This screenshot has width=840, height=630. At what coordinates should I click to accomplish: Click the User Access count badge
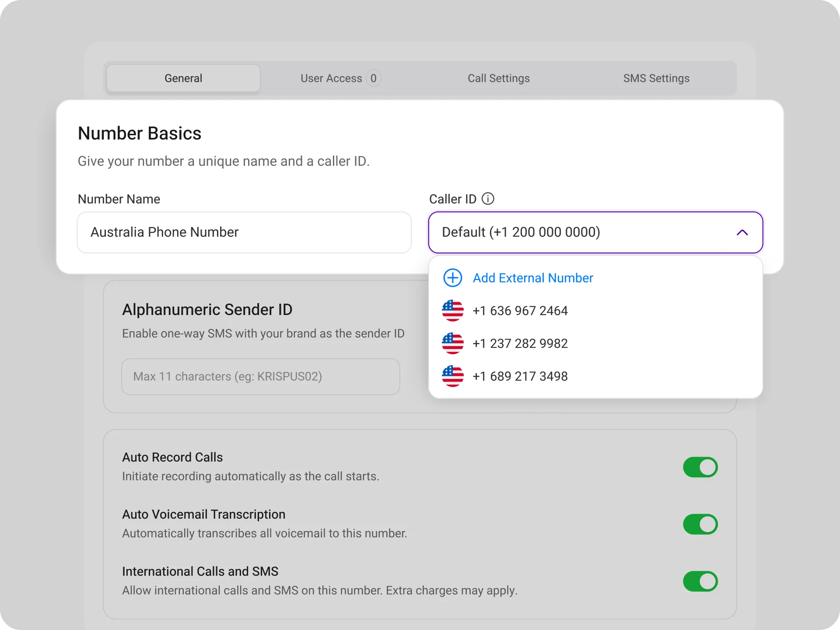[x=373, y=78]
